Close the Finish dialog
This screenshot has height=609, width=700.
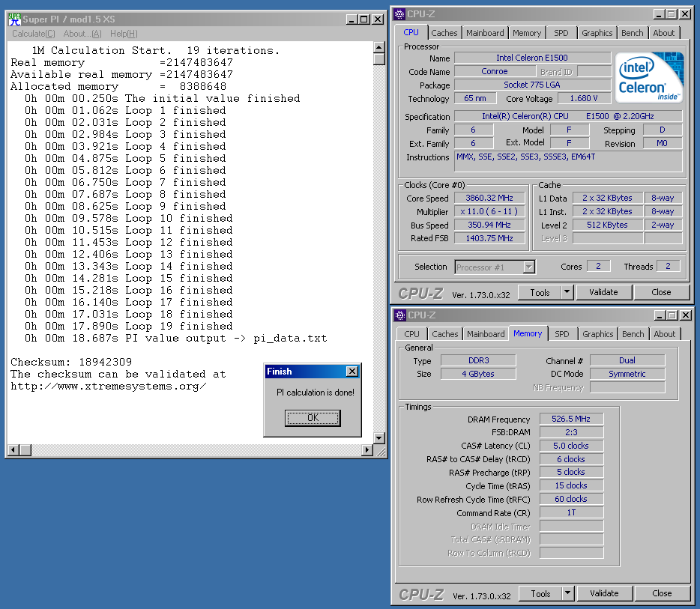[352, 372]
